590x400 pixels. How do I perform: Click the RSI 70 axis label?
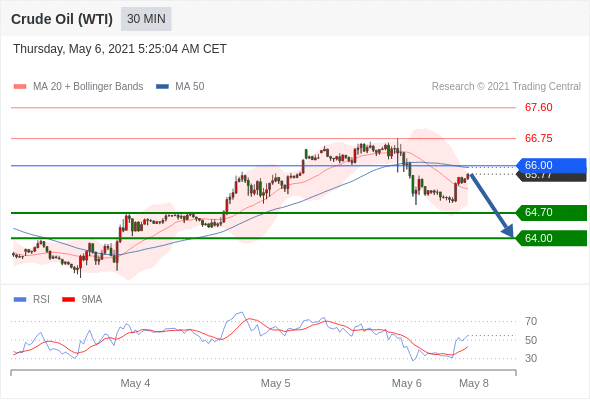point(531,321)
